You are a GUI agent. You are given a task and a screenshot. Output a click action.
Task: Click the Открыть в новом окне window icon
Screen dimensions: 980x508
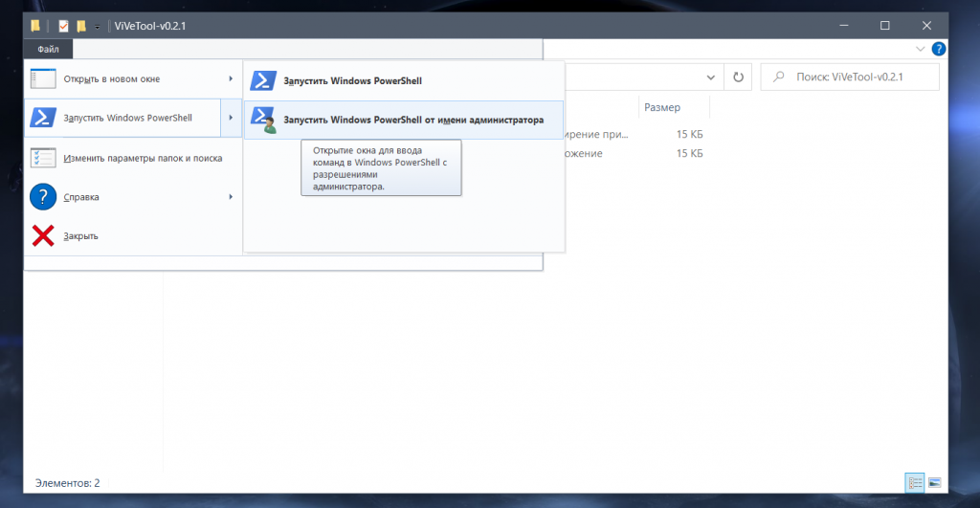click(43, 78)
